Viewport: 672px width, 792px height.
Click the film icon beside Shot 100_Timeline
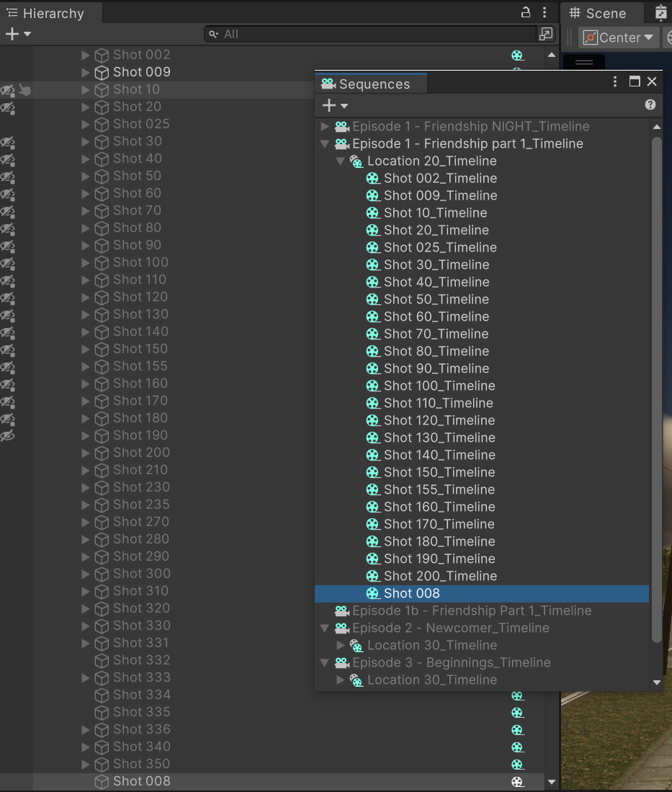[373, 386]
